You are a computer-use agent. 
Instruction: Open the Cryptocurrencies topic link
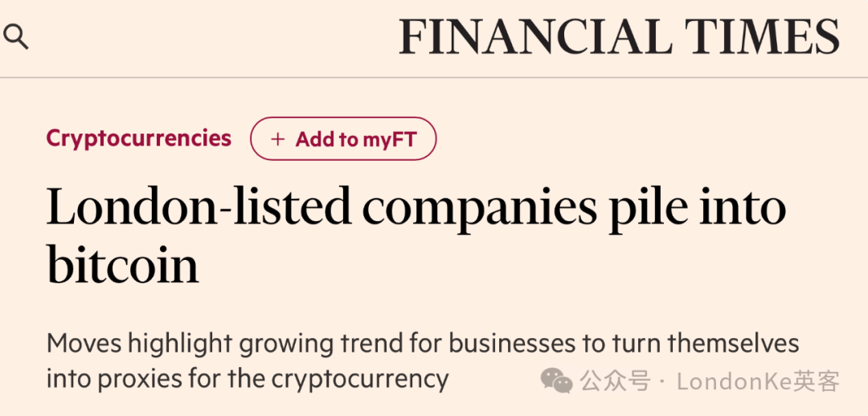[x=138, y=138]
